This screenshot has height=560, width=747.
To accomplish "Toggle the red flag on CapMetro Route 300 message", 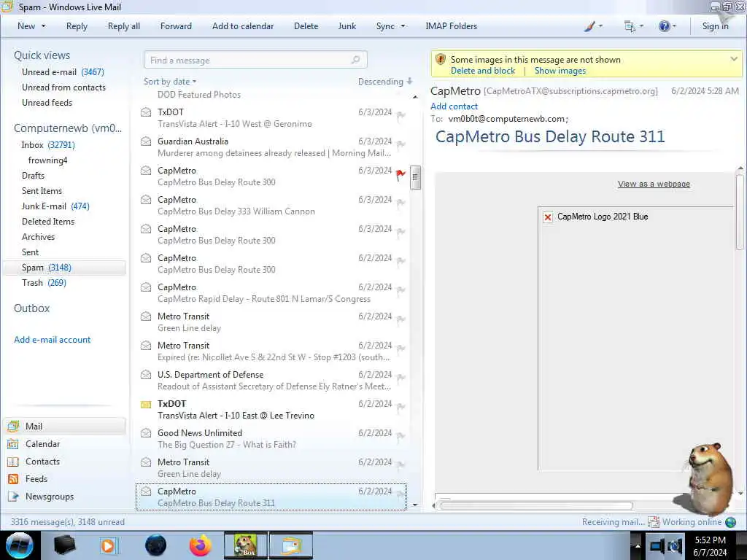I will pos(400,175).
